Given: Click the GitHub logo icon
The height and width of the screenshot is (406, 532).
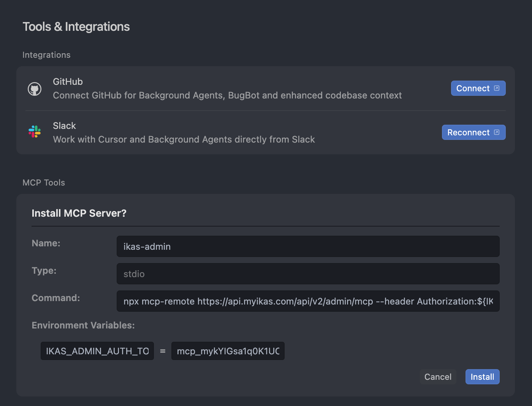Looking at the screenshot, I should (x=35, y=89).
